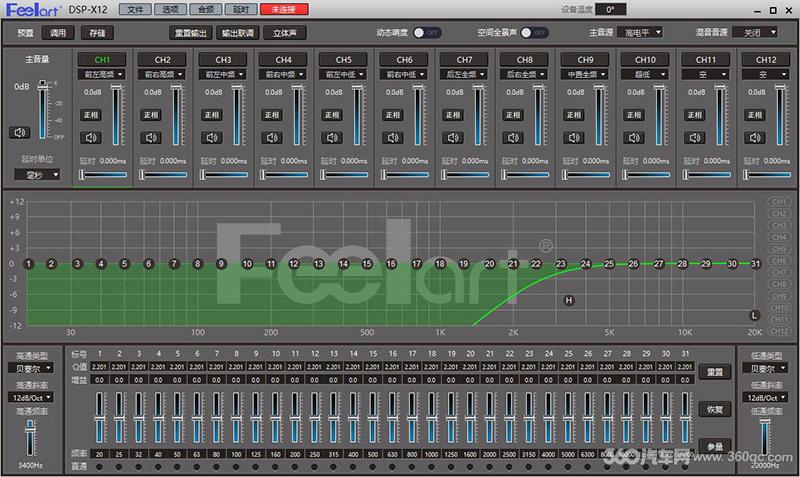Select the low-pass L marker on graph
This screenshot has height=477, width=800.
(x=754, y=315)
